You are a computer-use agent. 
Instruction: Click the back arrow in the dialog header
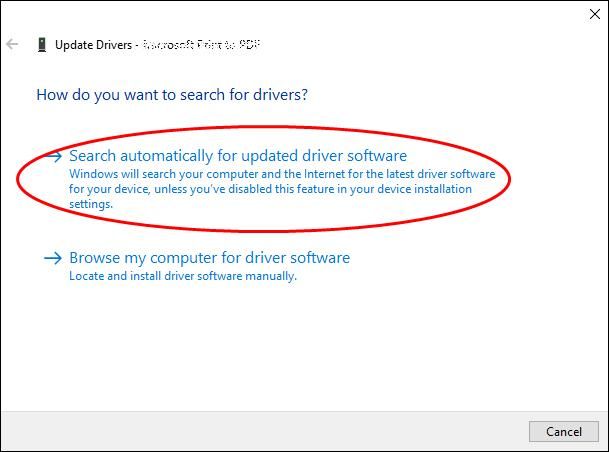click(12, 44)
